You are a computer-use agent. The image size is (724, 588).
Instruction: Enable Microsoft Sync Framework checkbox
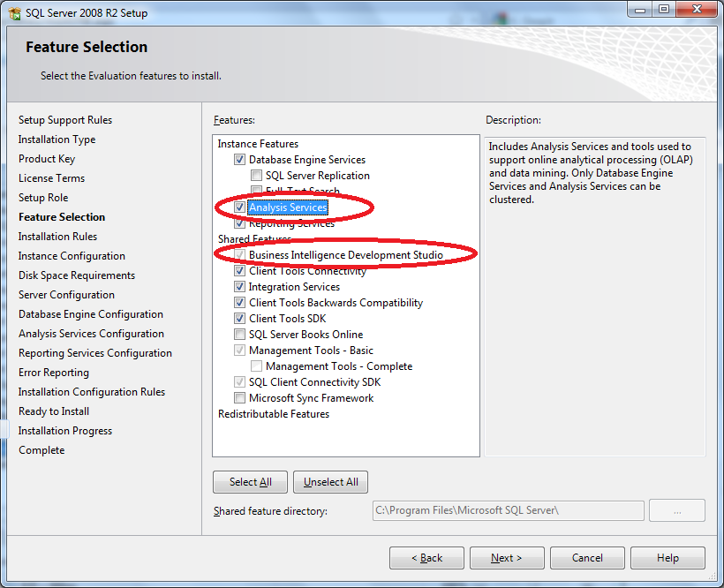point(239,398)
